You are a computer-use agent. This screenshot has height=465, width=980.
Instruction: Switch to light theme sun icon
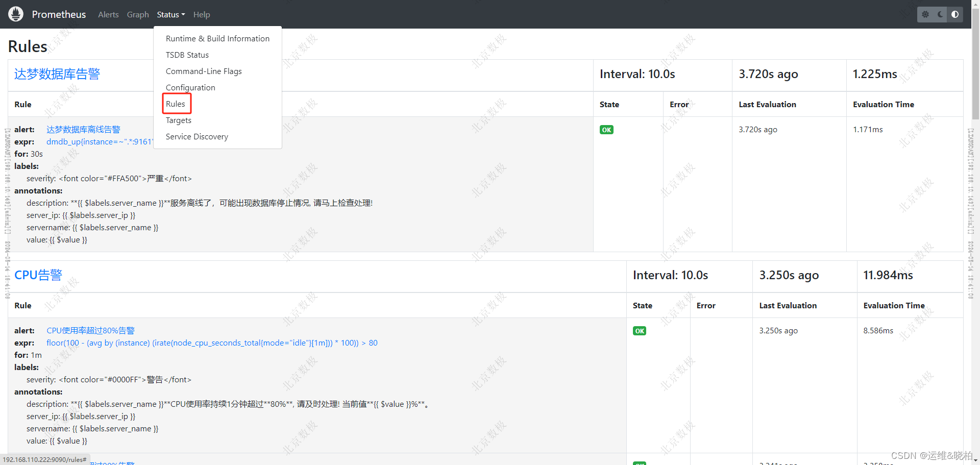point(925,14)
